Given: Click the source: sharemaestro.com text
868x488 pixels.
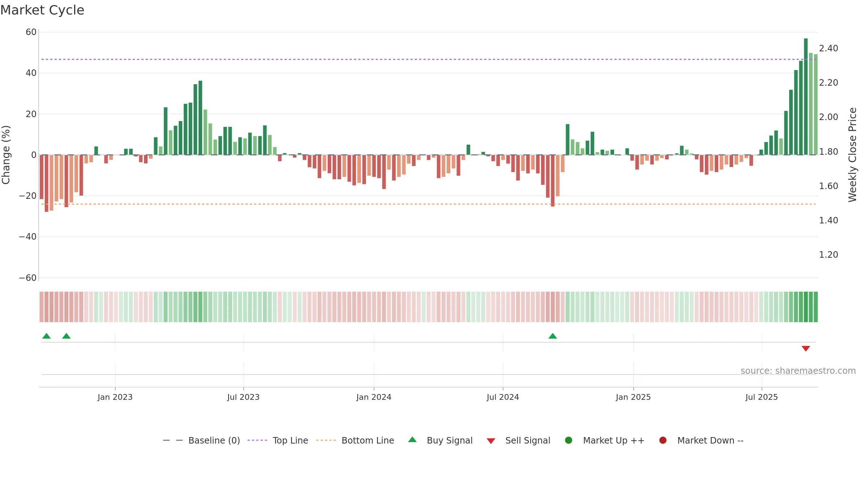Looking at the screenshot, I should tap(798, 371).
